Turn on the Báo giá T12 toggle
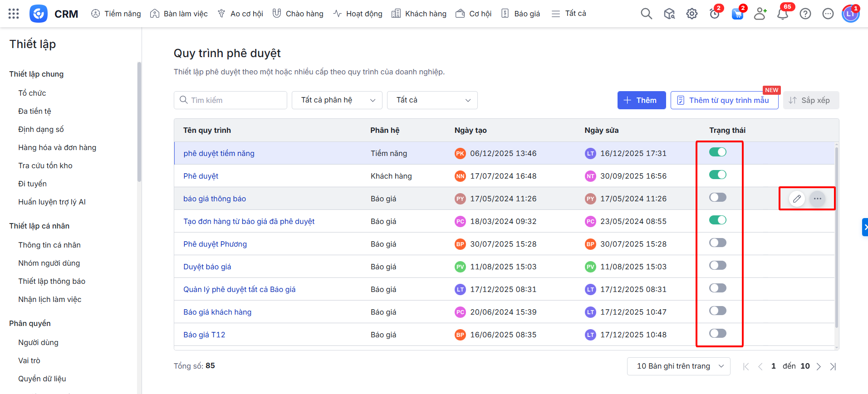Image resolution: width=868 pixels, height=394 pixels. (717, 334)
